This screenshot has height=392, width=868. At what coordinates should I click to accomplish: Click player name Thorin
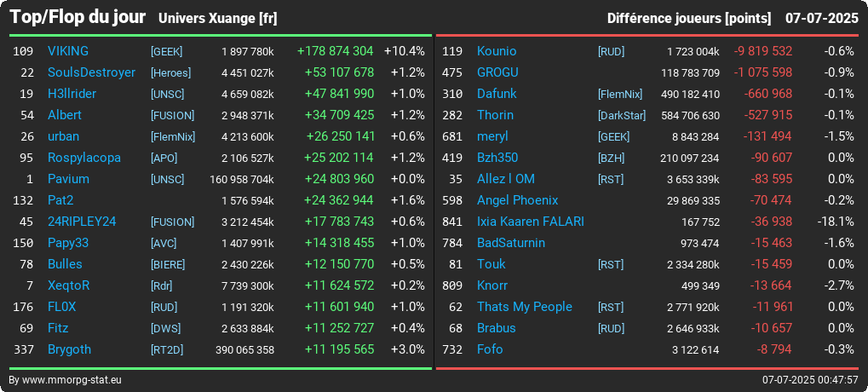(495, 115)
